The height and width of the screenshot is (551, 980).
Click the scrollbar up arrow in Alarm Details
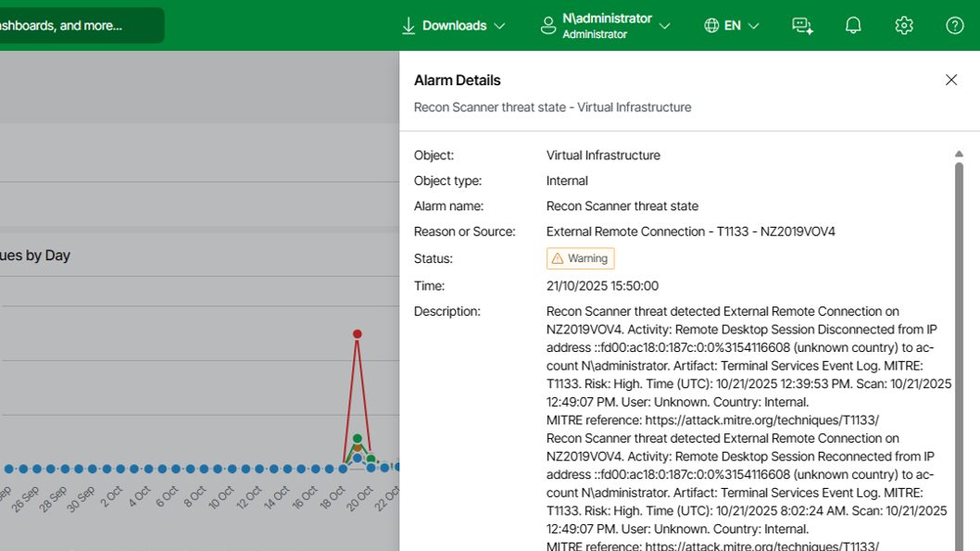point(959,154)
